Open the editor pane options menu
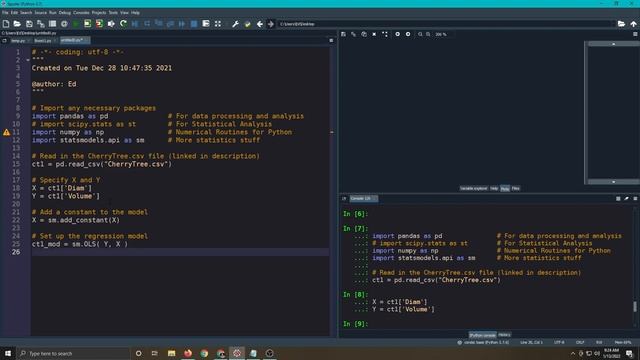The image size is (640, 360). [331, 41]
